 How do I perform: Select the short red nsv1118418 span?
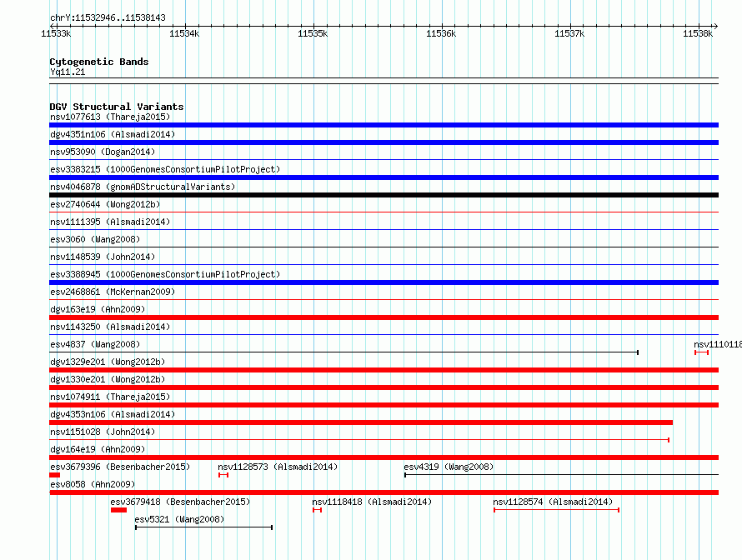(317, 510)
